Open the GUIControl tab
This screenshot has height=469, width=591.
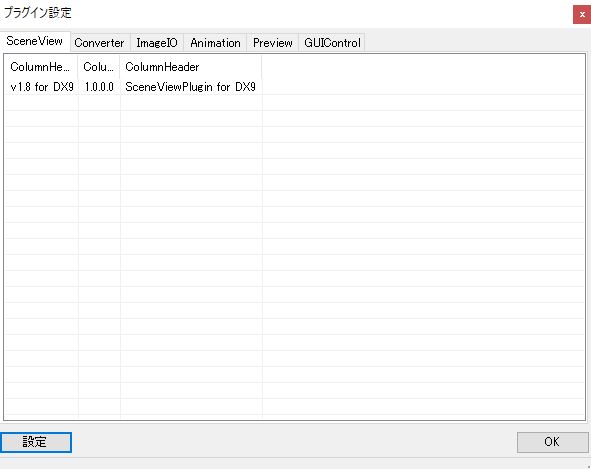[332, 43]
